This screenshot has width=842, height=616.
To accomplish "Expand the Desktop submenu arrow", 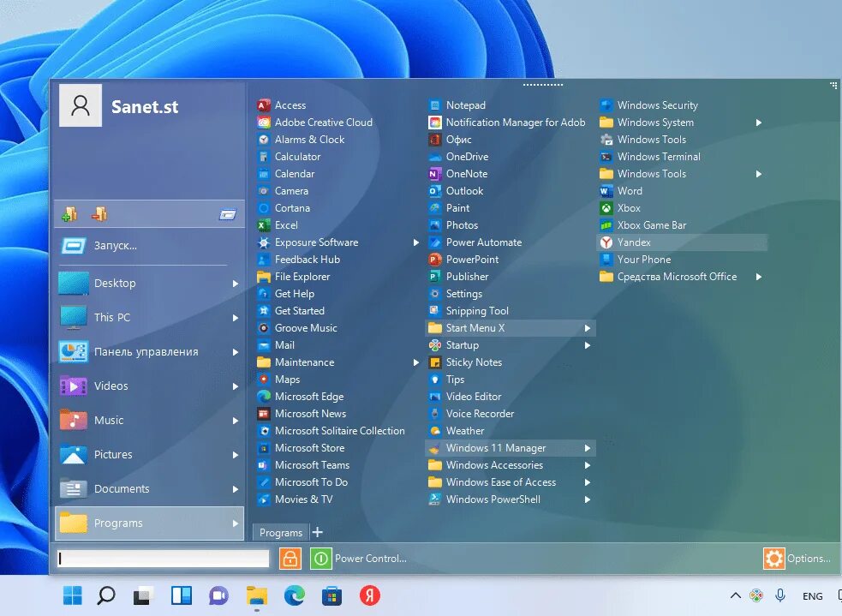I will pyautogui.click(x=236, y=284).
